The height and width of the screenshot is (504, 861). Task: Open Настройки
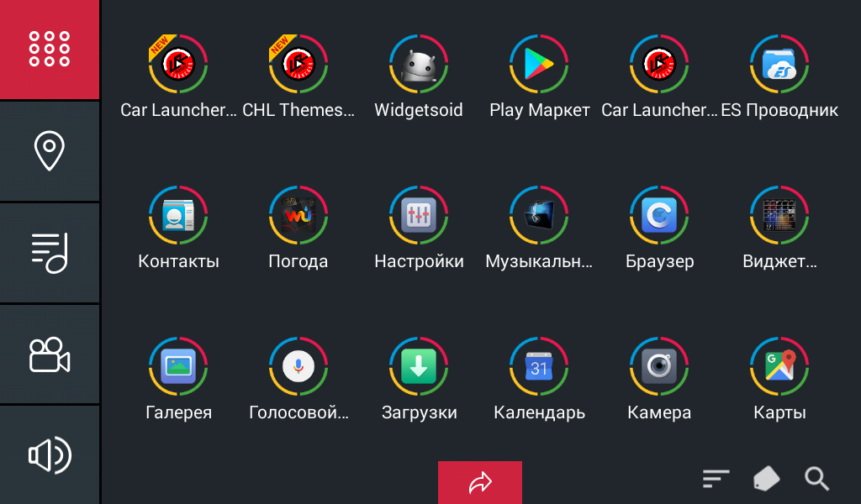(419, 214)
